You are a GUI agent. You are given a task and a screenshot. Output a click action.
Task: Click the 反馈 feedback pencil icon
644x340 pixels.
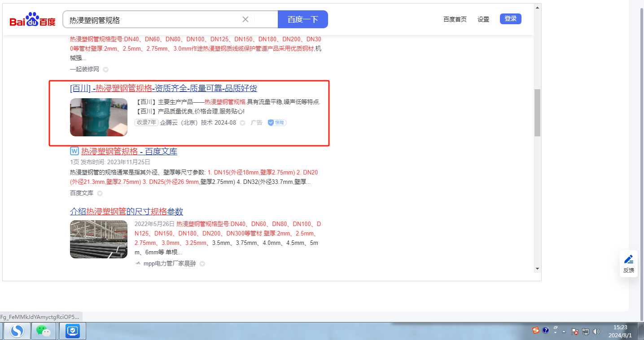point(629,259)
